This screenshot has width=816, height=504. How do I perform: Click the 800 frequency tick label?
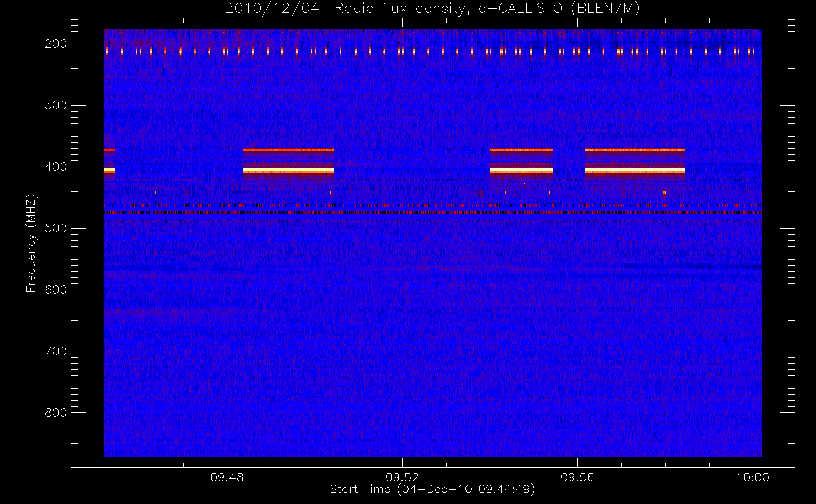[x=56, y=413]
